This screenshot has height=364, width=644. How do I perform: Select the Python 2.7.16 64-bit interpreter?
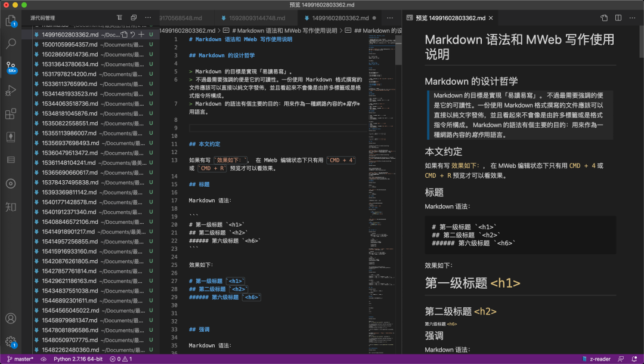78,359
